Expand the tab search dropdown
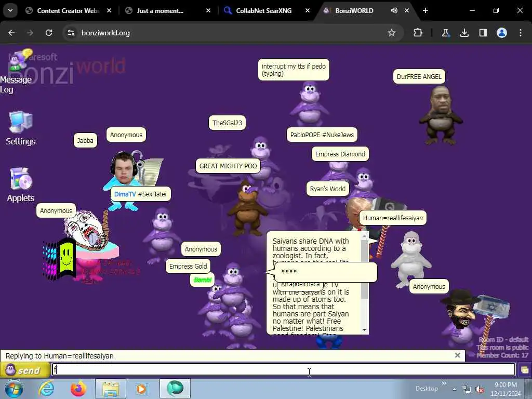The width and height of the screenshot is (532, 399). tap(10, 10)
